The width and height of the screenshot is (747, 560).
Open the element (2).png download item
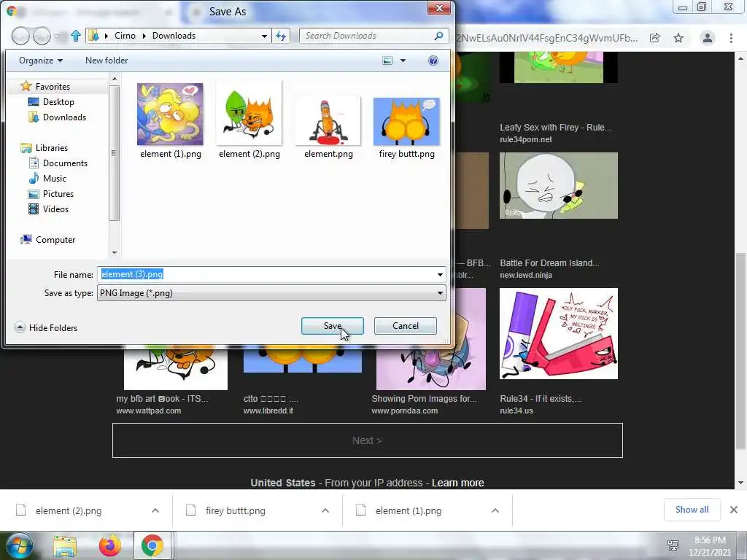click(68, 510)
